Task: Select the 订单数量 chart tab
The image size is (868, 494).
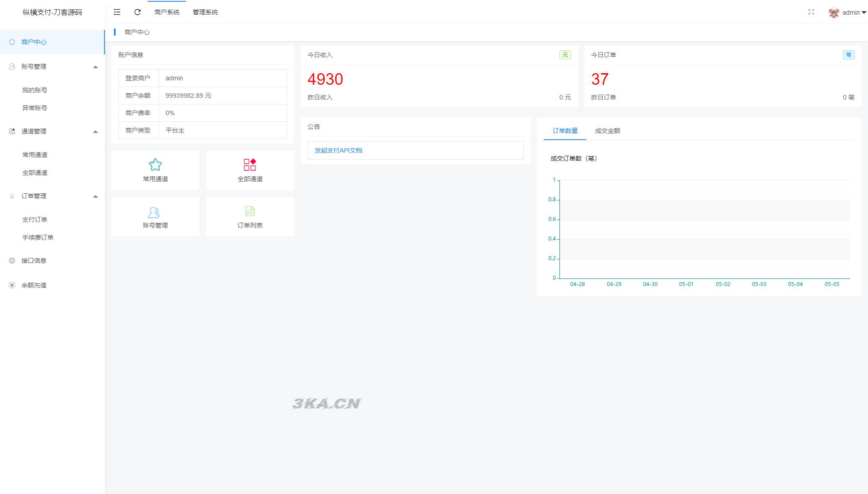Action: [565, 131]
